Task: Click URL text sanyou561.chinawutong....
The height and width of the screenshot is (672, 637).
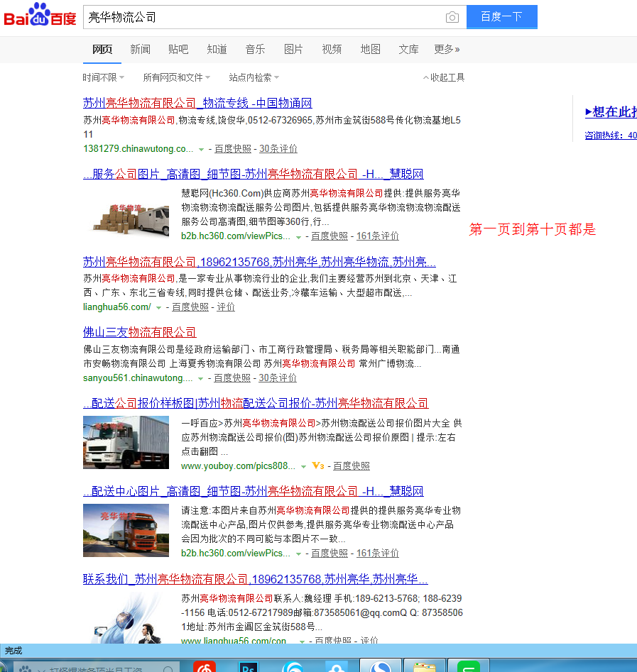Action: [138, 378]
